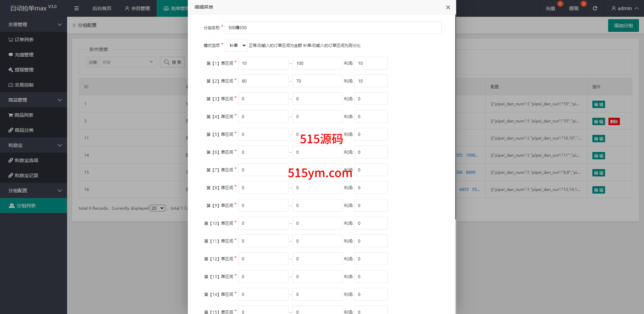Switch to 会员管理 tab
This screenshot has height=314, width=644.
coord(137,8)
